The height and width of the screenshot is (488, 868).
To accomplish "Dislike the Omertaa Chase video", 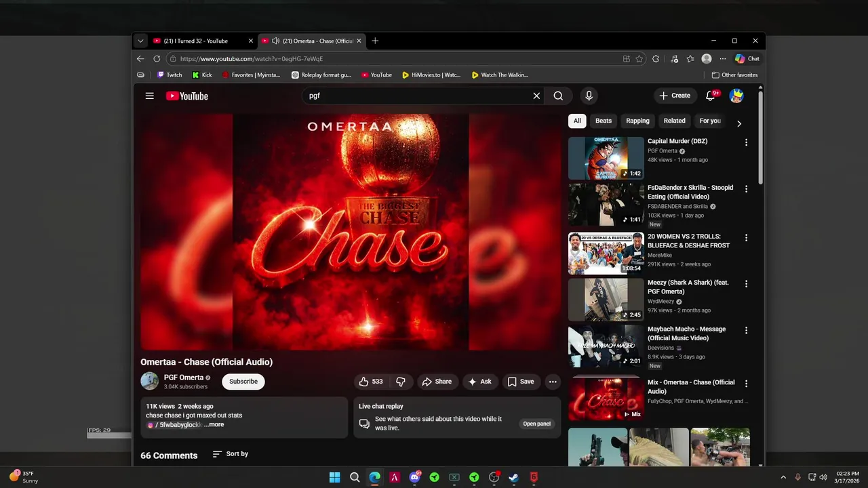I will point(401,382).
